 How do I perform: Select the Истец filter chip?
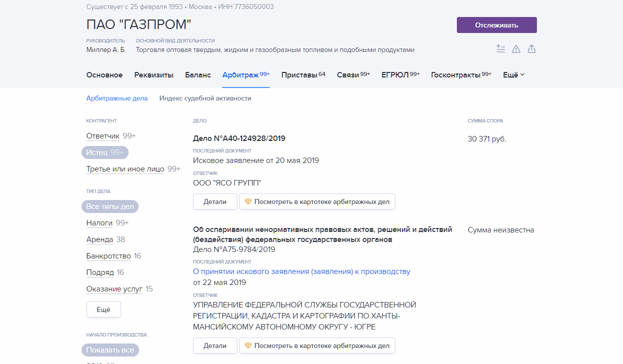tap(105, 152)
